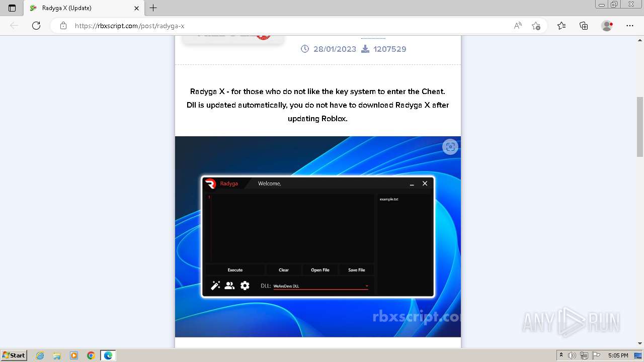The image size is (644, 362).
Task: Click the Radyga X screenshot image
Action: (318, 237)
